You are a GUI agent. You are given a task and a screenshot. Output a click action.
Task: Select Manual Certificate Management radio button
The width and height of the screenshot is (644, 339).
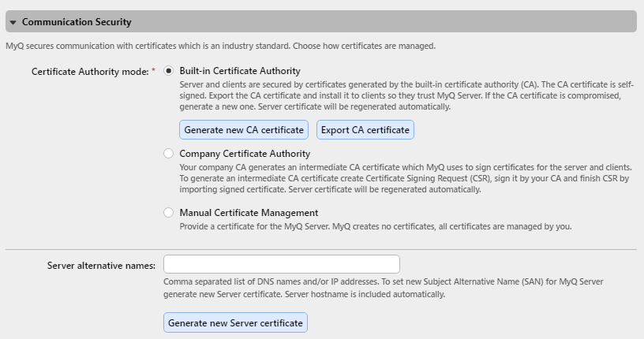(x=168, y=213)
